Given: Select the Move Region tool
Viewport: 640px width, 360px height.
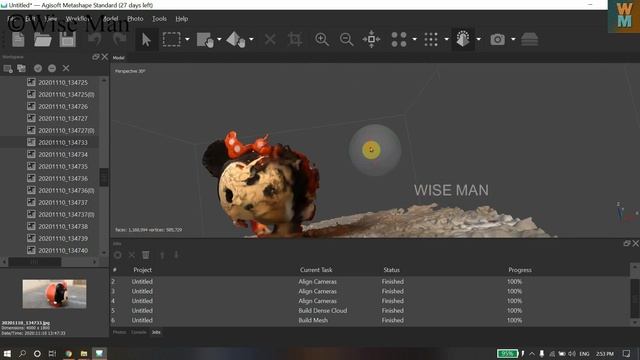Looking at the screenshot, I should (x=205, y=40).
